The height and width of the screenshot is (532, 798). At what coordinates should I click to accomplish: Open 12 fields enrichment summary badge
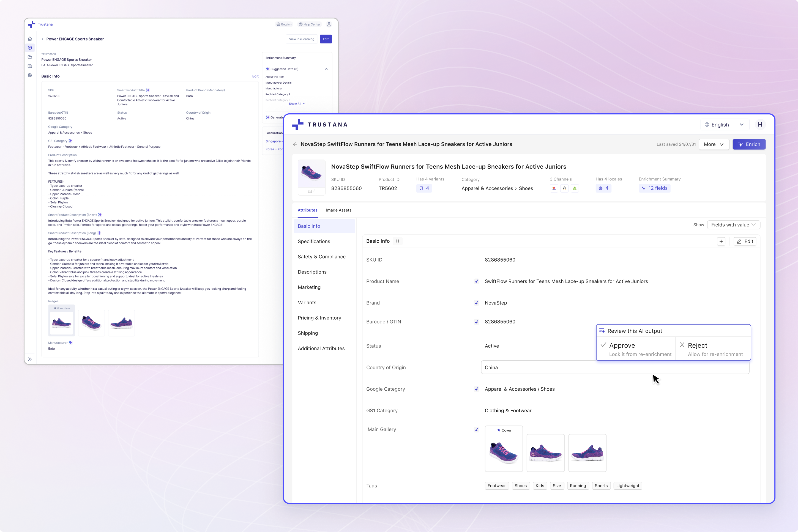click(654, 188)
